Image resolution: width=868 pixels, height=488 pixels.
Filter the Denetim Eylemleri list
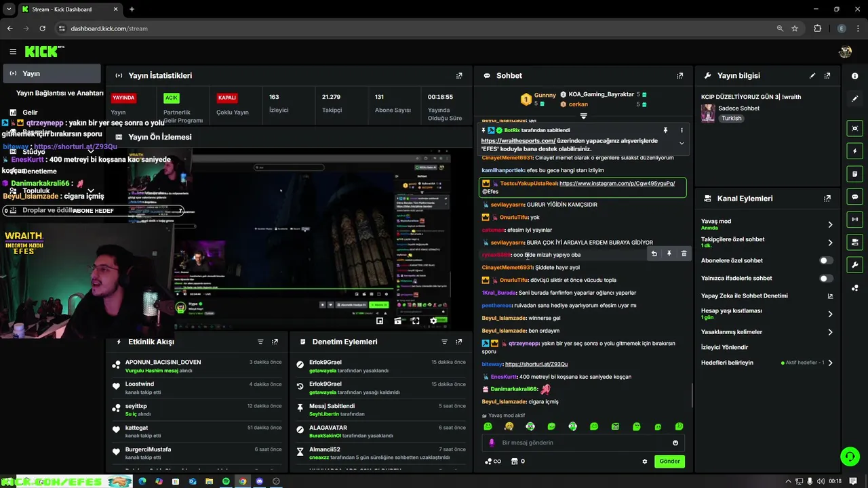[445, 342]
